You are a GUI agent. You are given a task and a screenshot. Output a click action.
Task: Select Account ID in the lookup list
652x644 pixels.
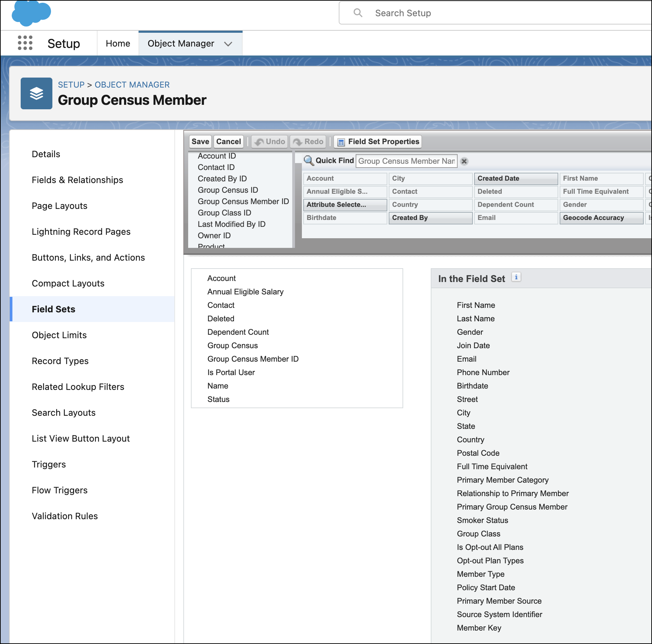[217, 156]
